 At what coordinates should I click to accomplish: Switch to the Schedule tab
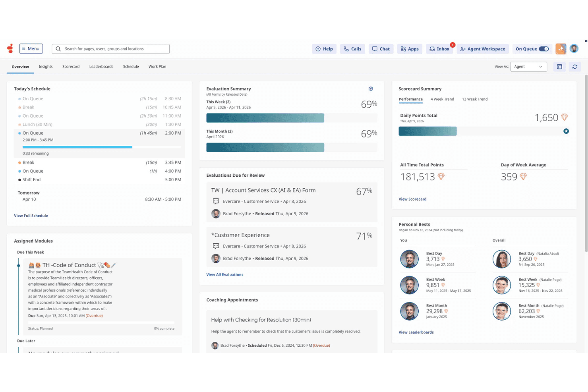(131, 67)
